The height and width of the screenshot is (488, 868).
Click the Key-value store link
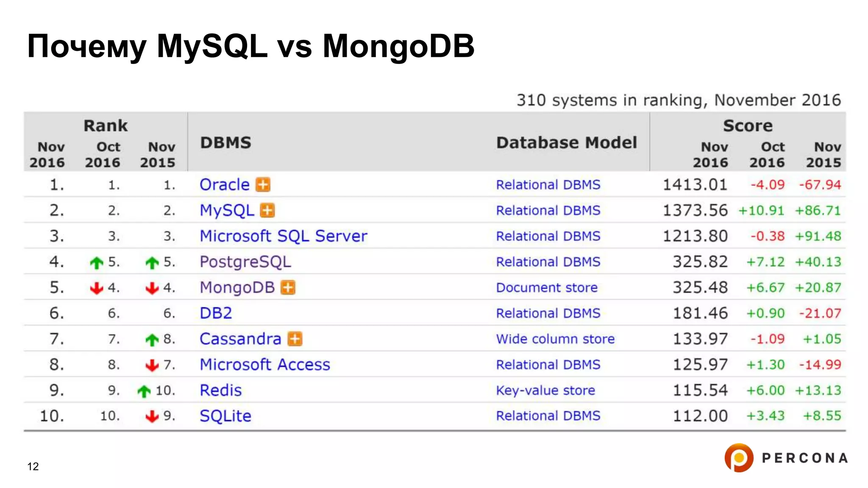(545, 390)
